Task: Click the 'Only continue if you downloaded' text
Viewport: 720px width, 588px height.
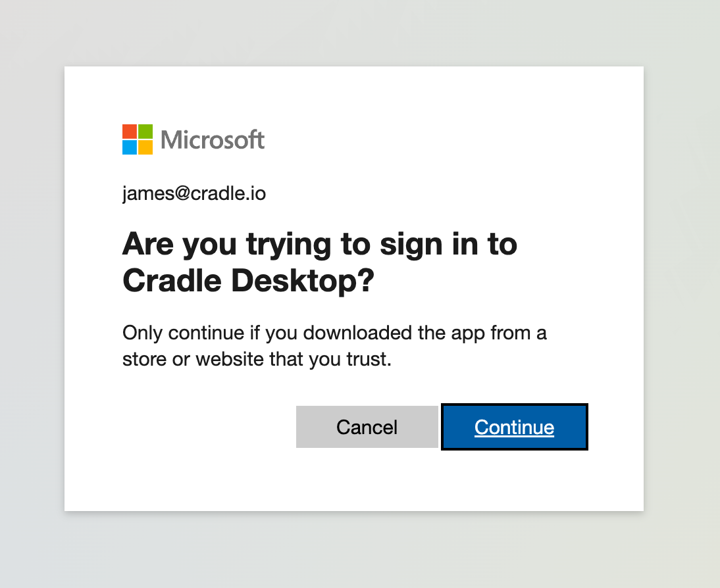Action: (267, 333)
